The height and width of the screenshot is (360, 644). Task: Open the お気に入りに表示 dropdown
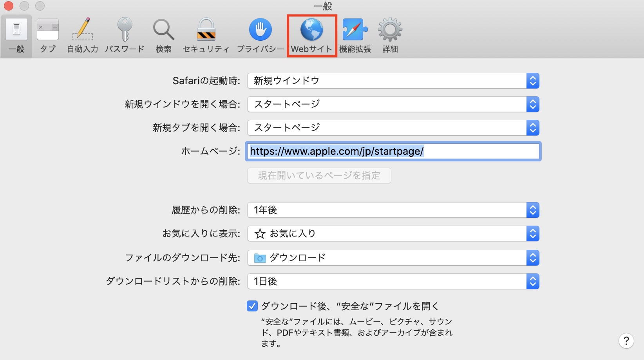tap(393, 233)
